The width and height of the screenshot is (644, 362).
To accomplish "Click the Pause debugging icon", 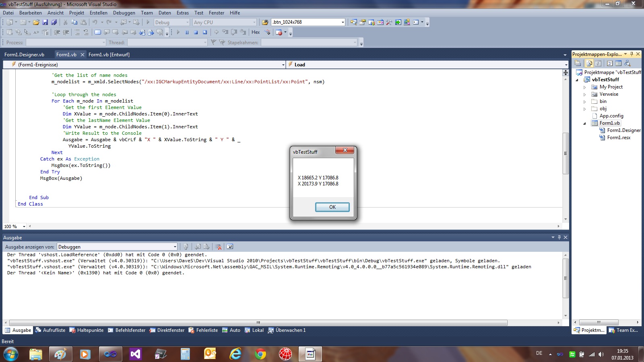I will [187, 32].
